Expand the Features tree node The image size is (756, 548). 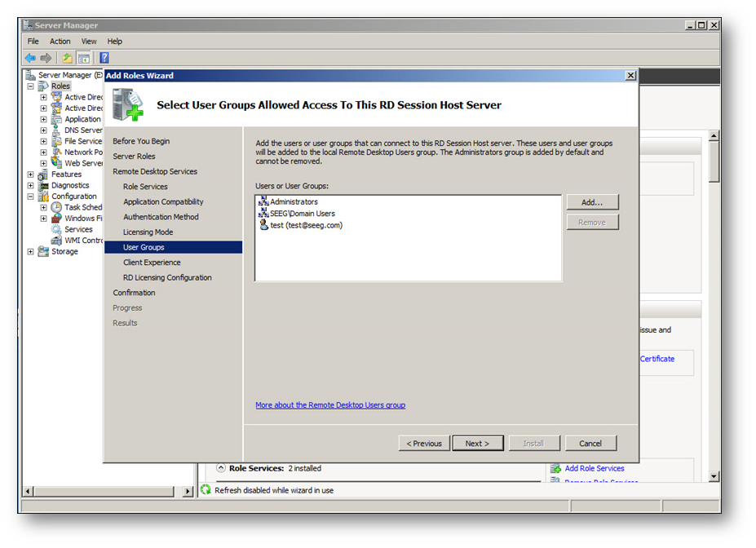31,175
